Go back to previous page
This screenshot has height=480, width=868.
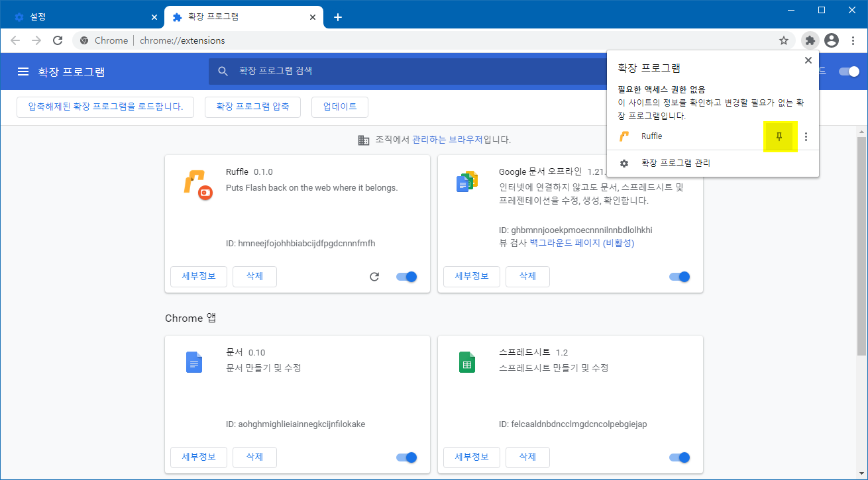point(15,40)
